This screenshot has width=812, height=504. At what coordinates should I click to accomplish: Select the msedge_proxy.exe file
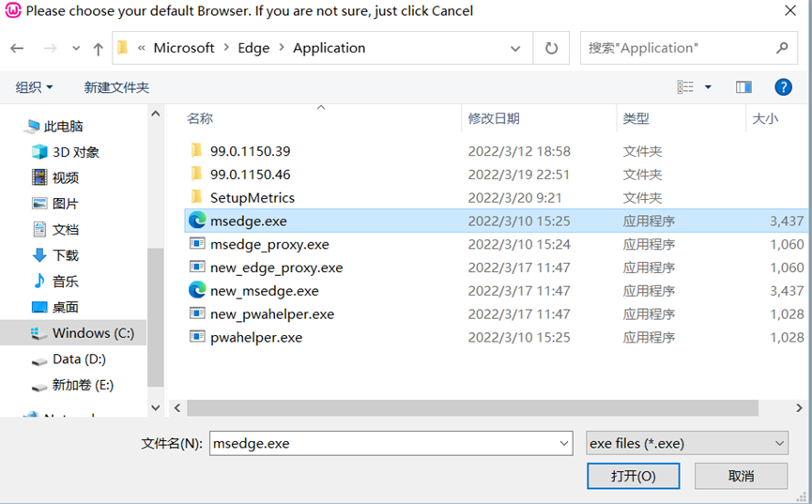click(x=269, y=244)
